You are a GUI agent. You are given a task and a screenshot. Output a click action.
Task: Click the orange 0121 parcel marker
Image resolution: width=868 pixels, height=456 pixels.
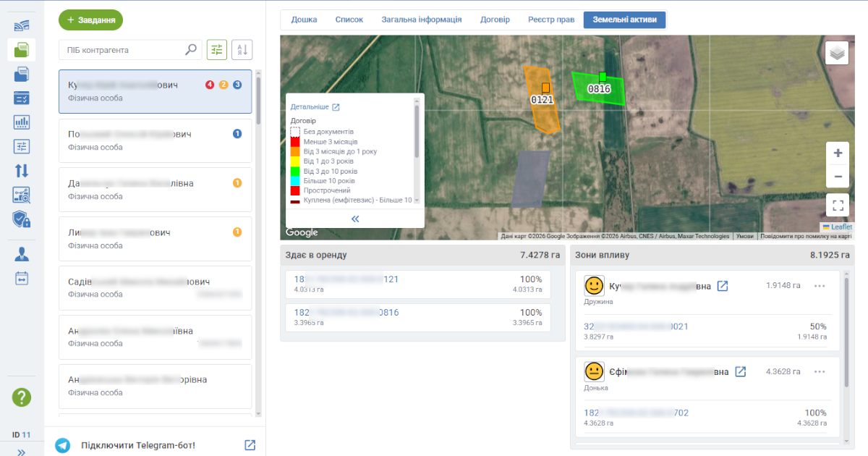pyautogui.click(x=545, y=88)
